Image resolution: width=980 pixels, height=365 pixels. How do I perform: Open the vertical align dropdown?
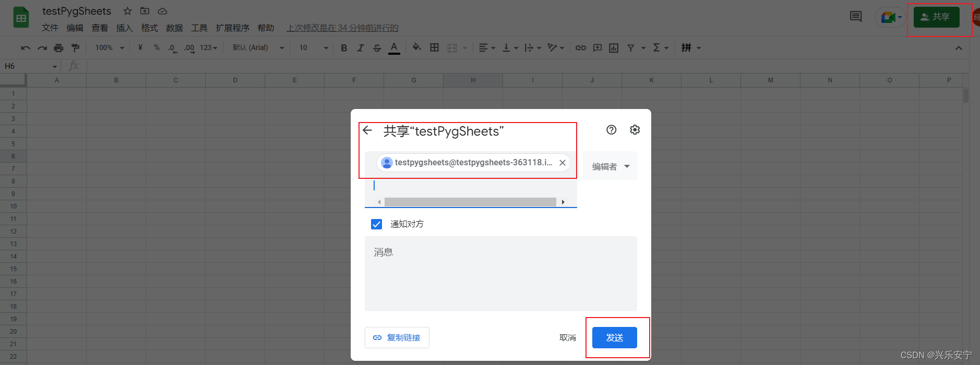(510, 48)
